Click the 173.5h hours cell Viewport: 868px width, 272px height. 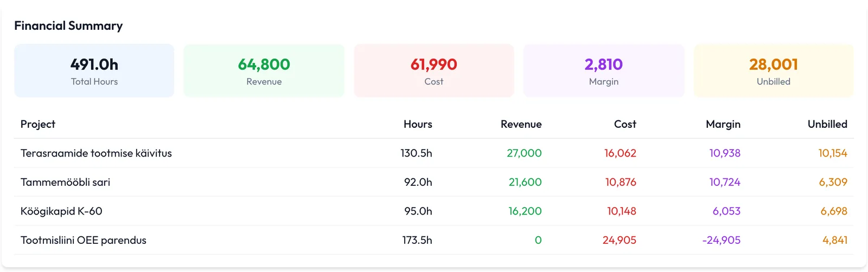pos(417,240)
